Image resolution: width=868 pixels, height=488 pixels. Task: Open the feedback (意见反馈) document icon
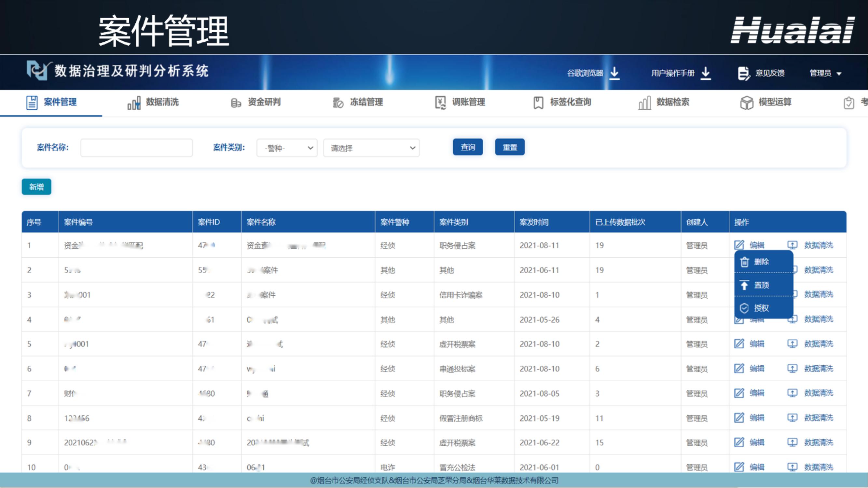pos(743,73)
